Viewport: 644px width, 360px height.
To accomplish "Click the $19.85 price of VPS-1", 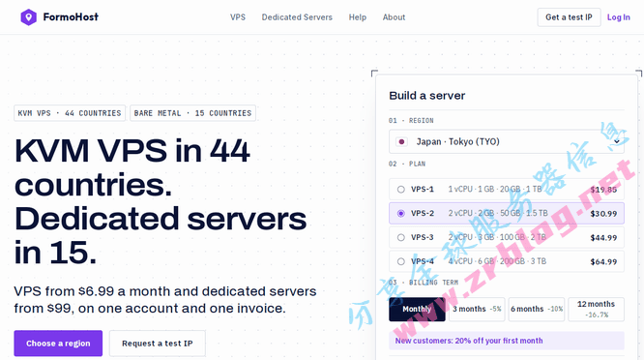I will (603, 190).
